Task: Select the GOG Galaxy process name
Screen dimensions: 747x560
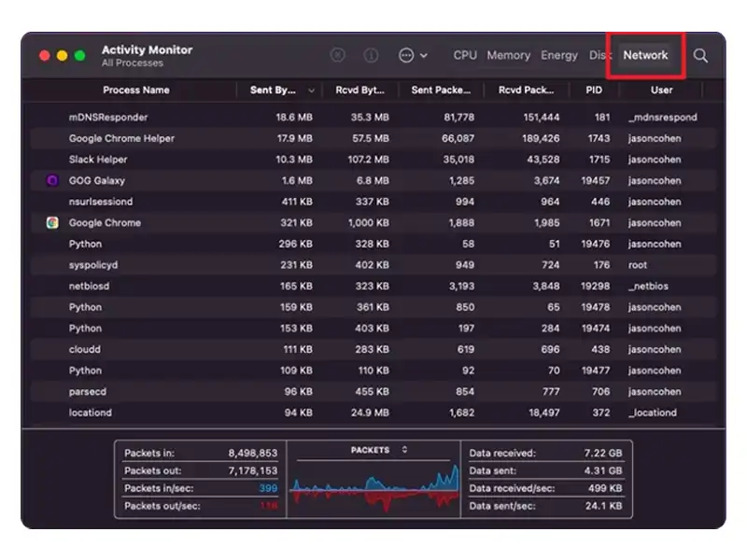Action: point(97,180)
